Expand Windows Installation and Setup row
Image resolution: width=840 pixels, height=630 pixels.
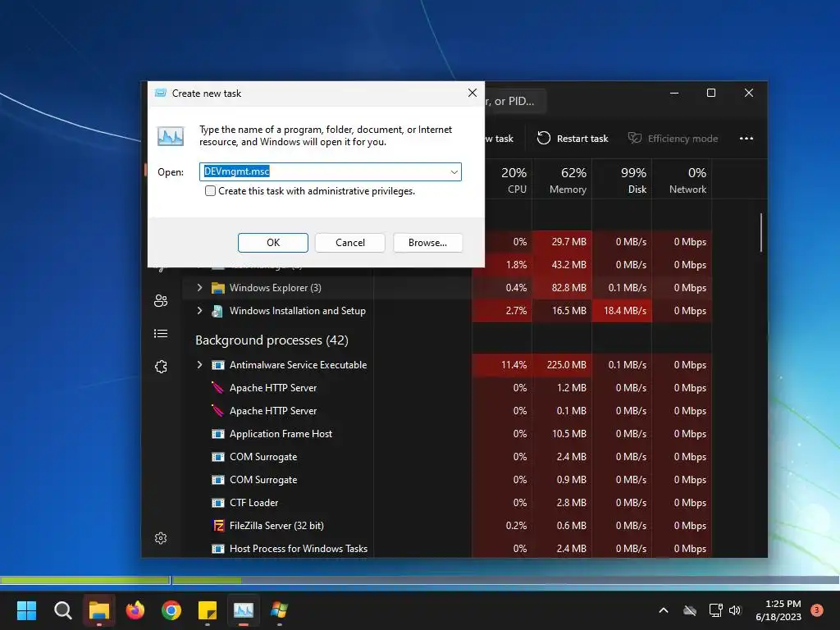point(199,311)
